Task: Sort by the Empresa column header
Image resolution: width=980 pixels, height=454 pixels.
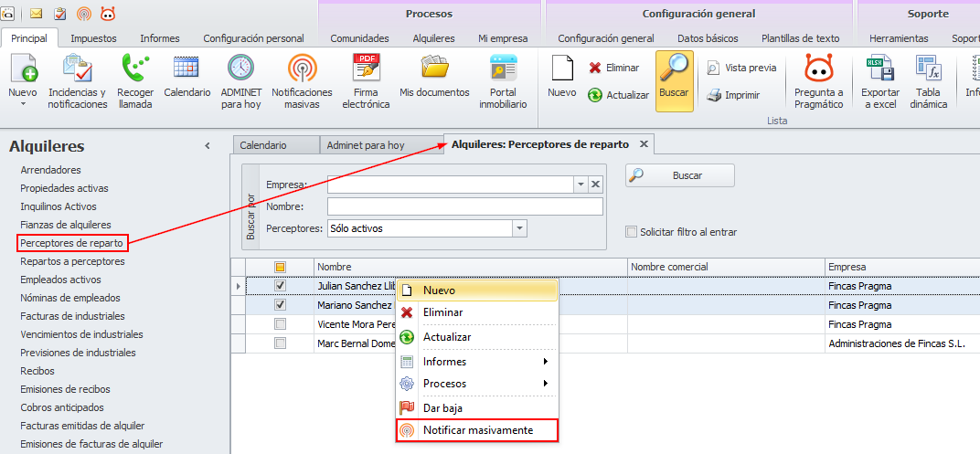Action: coord(902,267)
